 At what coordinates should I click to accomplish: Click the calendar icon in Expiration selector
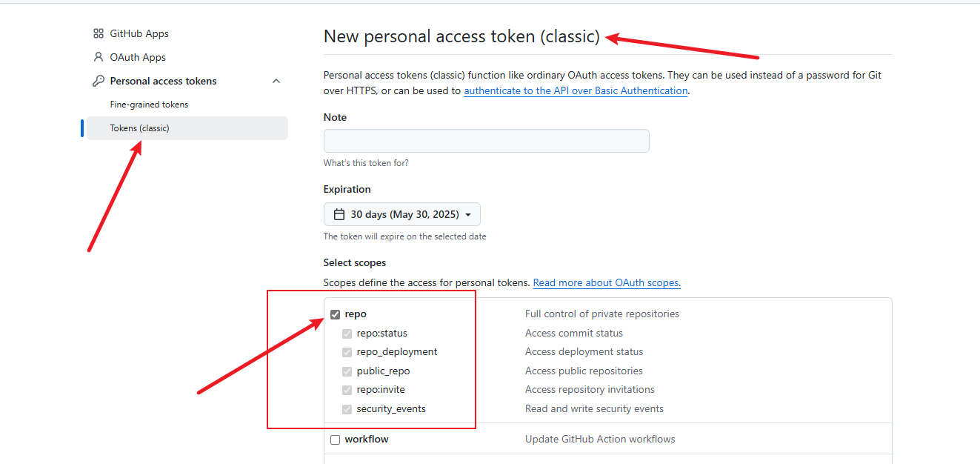click(x=339, y=214)
